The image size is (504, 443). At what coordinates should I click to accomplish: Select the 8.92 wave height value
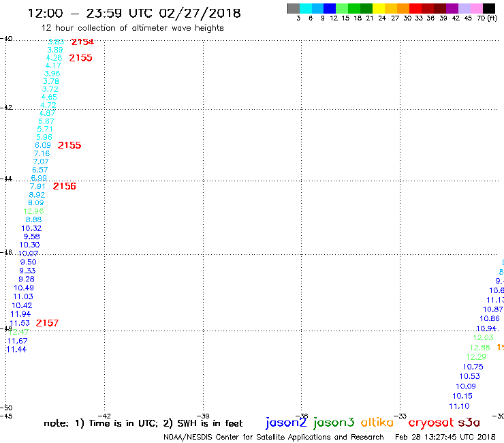point(37,195)
